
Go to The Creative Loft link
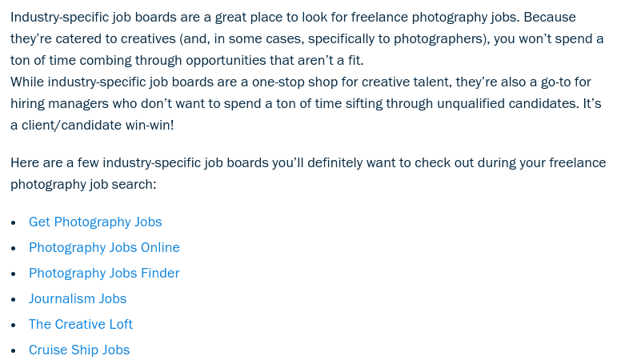click(x=81, y=324)
